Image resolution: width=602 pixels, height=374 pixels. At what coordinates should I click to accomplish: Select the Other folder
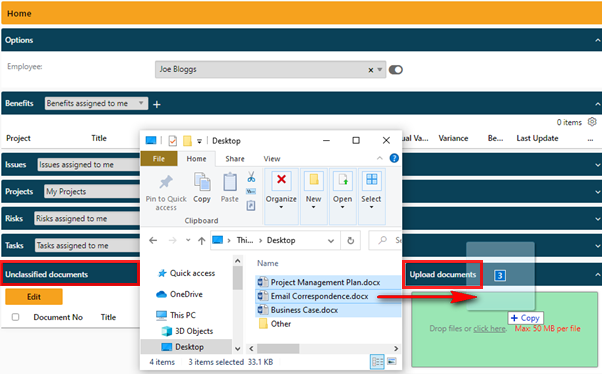point(275,324)
